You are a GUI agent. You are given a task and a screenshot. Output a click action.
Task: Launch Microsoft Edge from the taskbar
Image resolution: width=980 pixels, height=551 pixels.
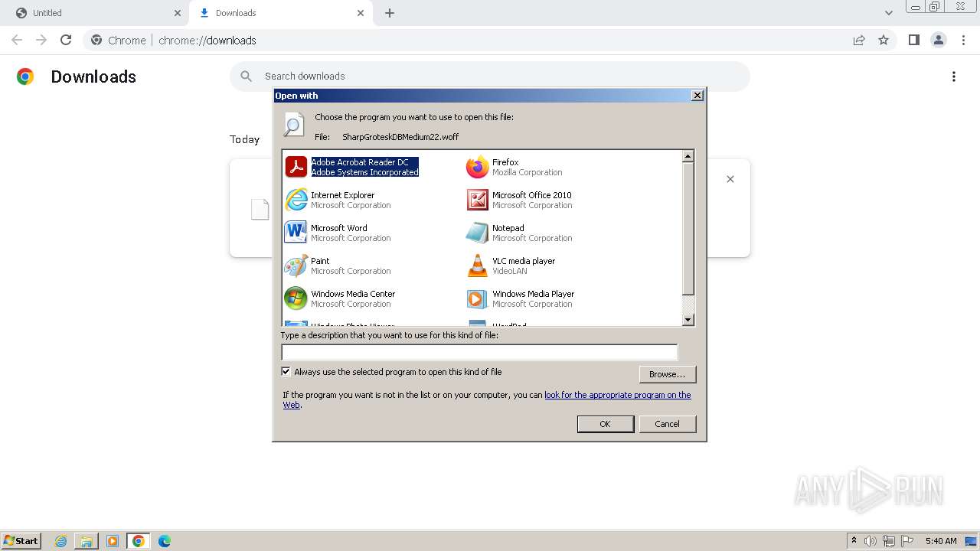coord(164,541)
